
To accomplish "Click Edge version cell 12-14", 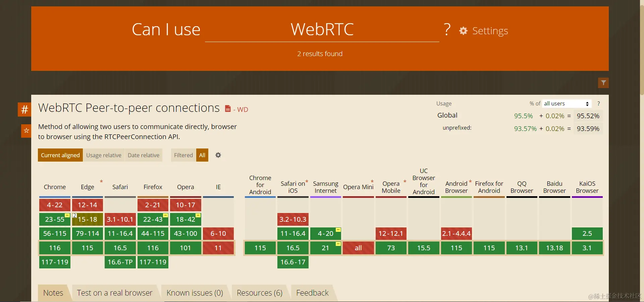I will click(x=88, y=205).
